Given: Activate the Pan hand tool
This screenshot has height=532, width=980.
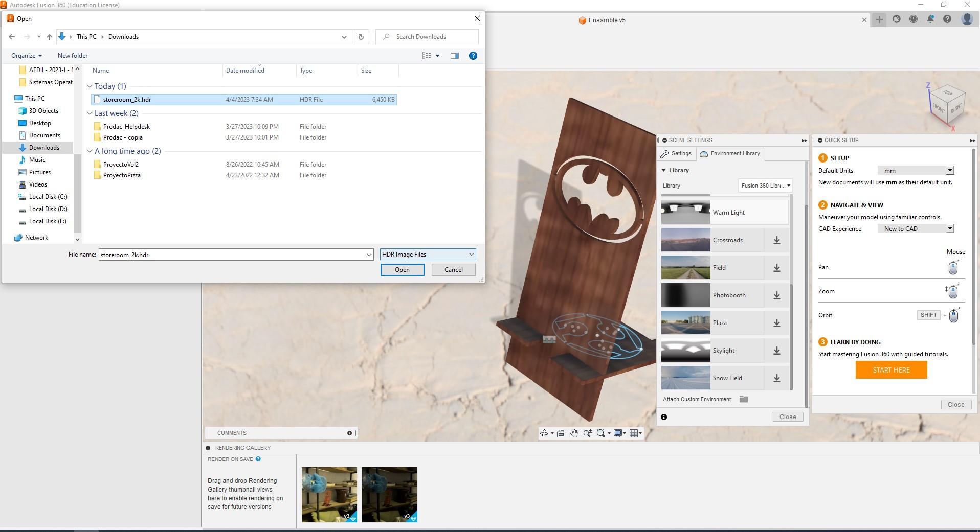Looking at the screenshot, I should click(574, 433).
